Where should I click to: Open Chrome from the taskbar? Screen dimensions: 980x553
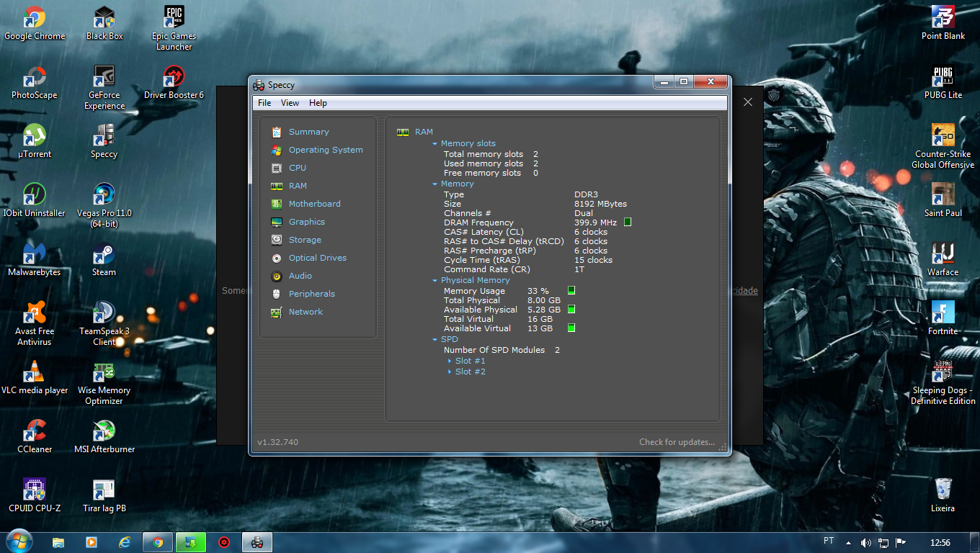(x=158, y=542)
